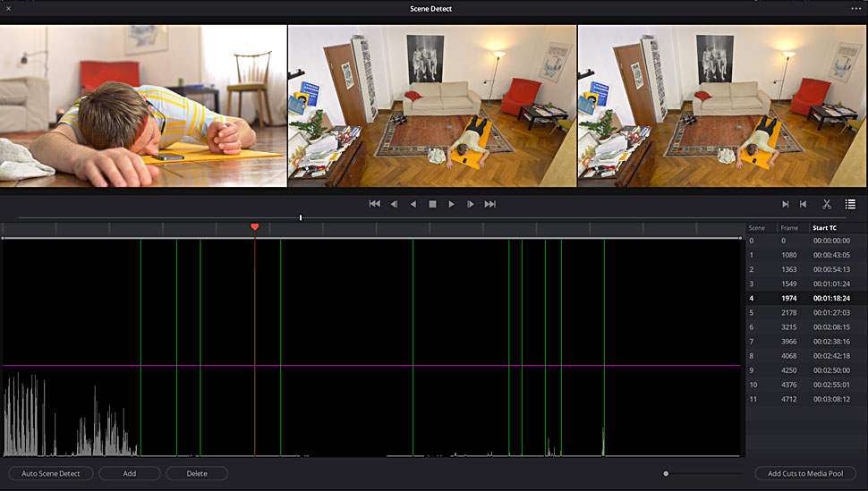Select scene 5 row with frame 2178
The height and width of the screenshot is (491, 868).
[x=806, y=313]
